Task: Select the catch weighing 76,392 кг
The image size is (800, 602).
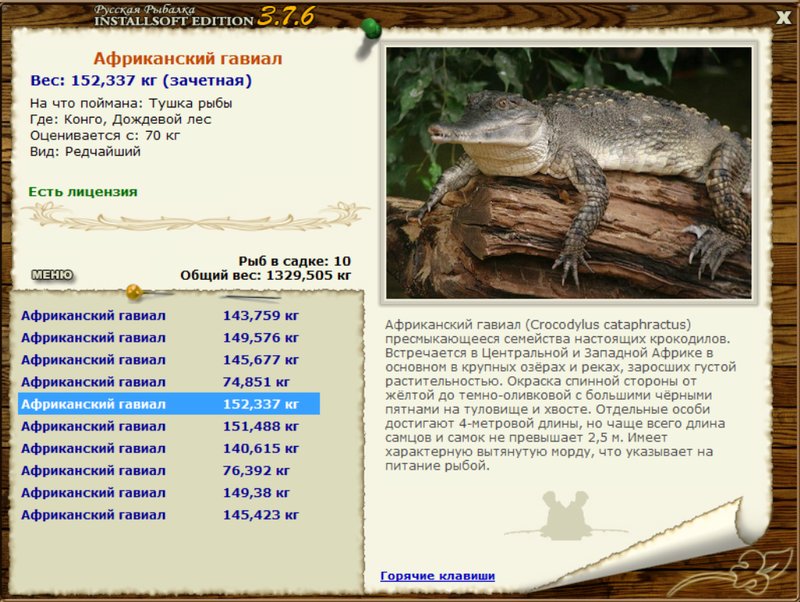Action: pyautogui.click(x=169, y=470)
